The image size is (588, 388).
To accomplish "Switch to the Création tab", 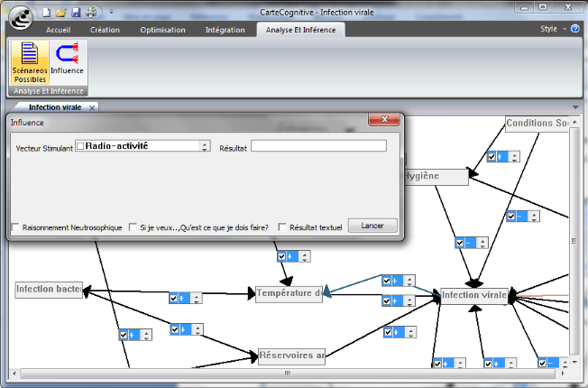I will pyautogui.click(x=105, y=30).
